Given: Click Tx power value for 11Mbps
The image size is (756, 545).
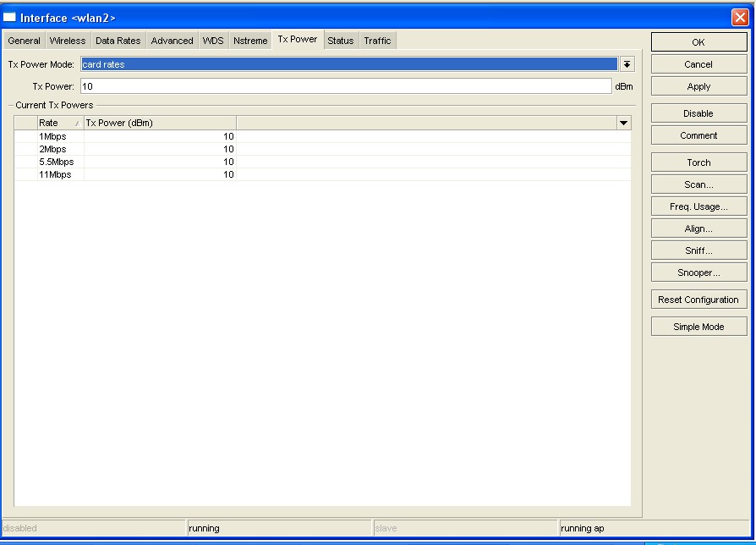Looking at the screenshot, I should pyautogui.click(x=228, y=174).
